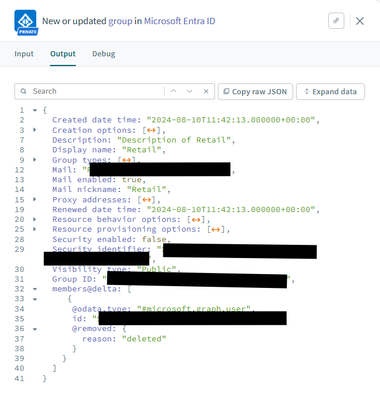Image resolution: width=380 pixels, height=400 pixels.
Task: Switch to the Input tab
Action: (x=24, y=54)
